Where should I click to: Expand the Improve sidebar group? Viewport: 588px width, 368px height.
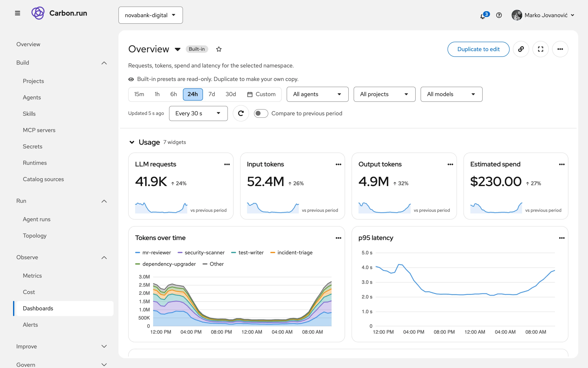[104, 346]
